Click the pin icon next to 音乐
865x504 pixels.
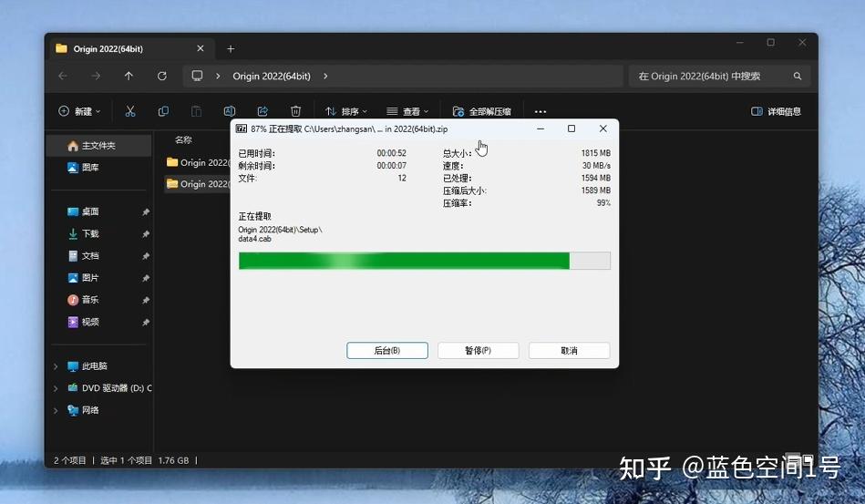(146, 301)
